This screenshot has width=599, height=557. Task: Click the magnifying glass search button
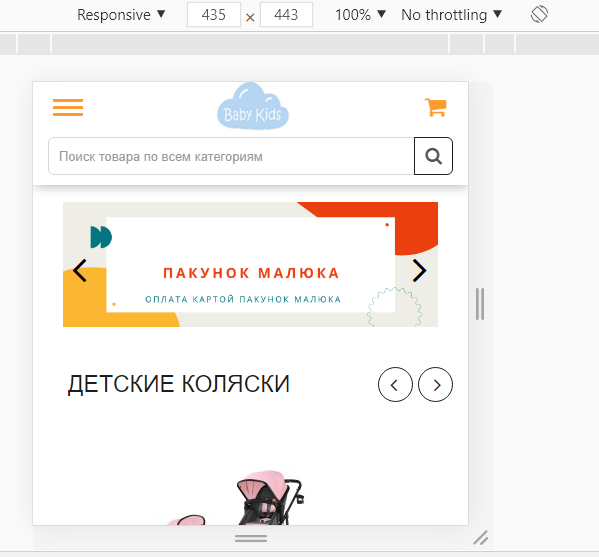(x=434, y=156)
